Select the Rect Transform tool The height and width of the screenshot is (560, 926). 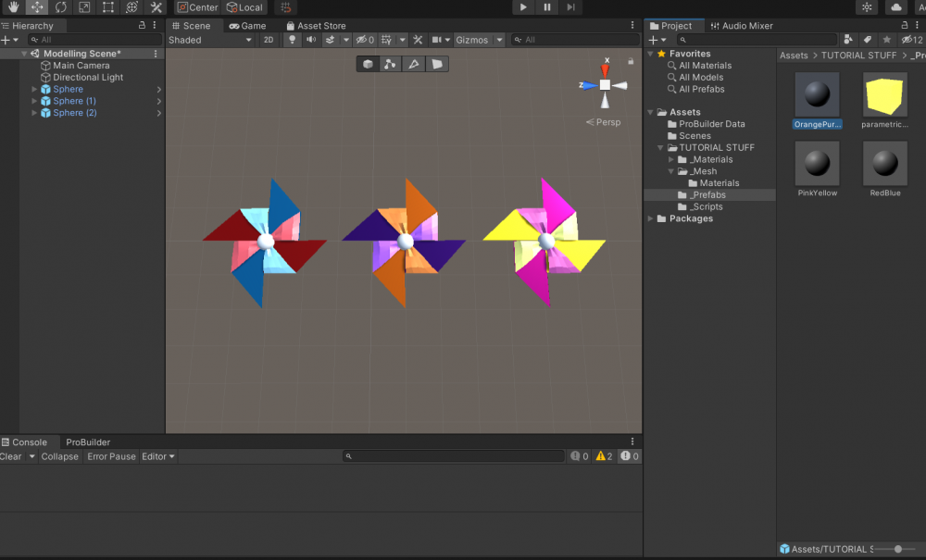tap(108, 7)
